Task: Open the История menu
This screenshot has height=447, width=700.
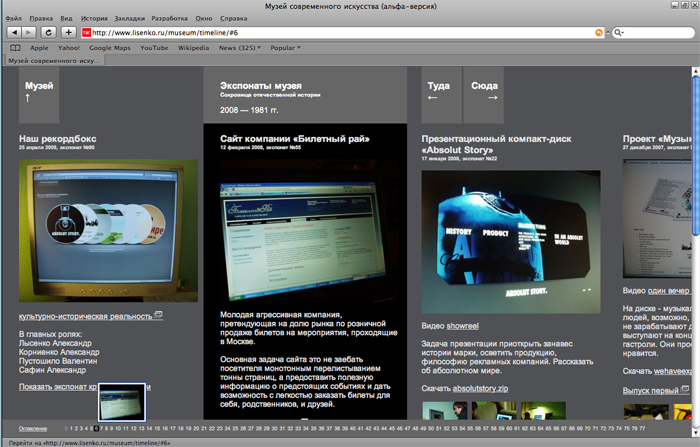Action: [x=94, y=19]
